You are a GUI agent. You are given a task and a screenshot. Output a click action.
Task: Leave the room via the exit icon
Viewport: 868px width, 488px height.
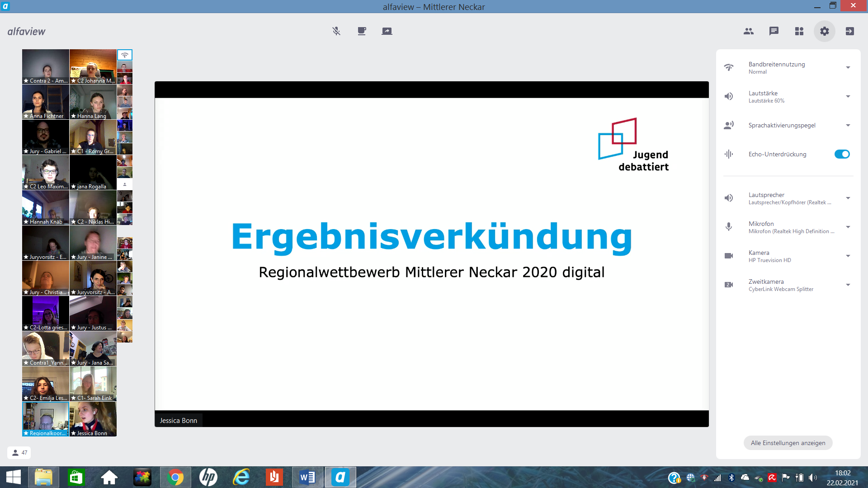click(x=850, y=31)
